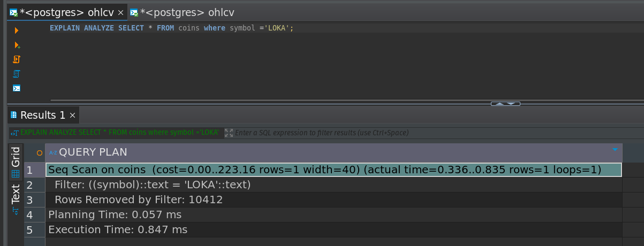Switch to the Text view tab
This screenshot has height=246, width=644.
(x=16, y=199)
